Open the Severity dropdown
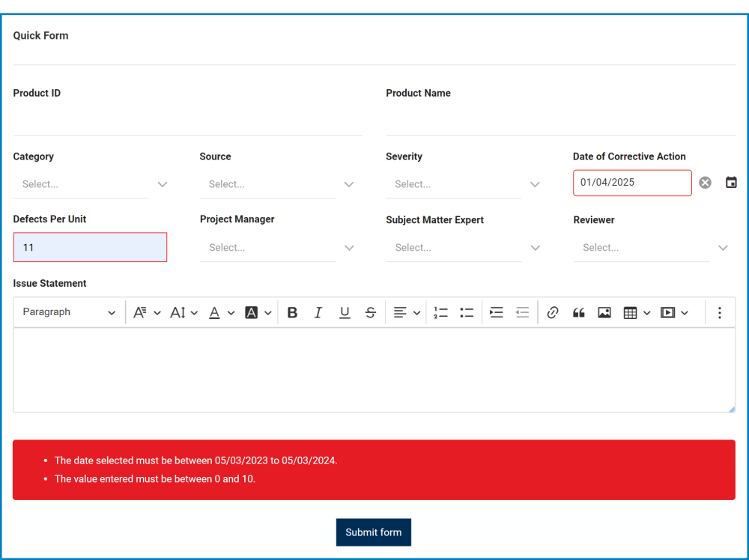 coord(453,184)
